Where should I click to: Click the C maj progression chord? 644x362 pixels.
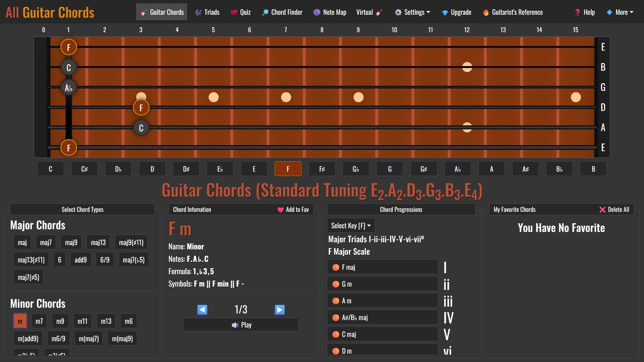[x=383, y=335]
